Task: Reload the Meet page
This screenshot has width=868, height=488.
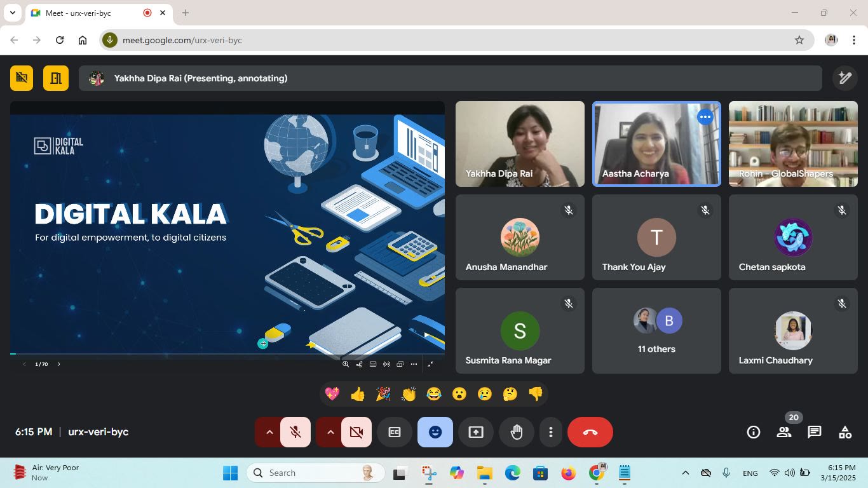Action: pyautogui.click(x=60, y=40)
